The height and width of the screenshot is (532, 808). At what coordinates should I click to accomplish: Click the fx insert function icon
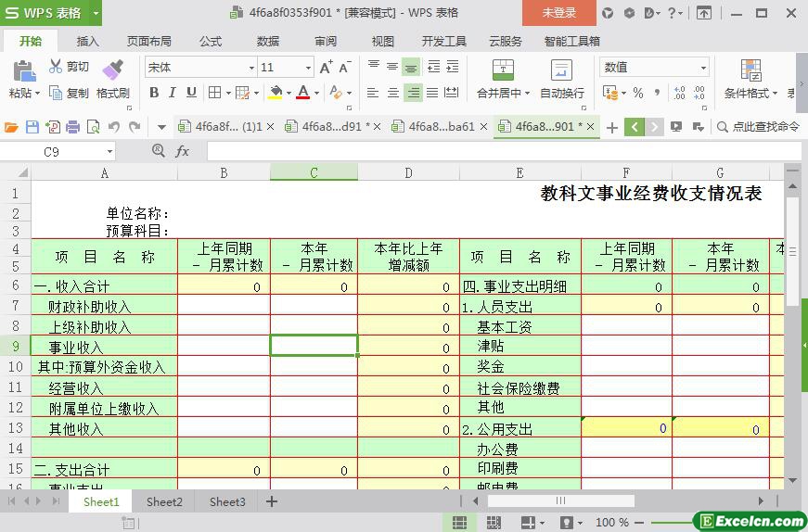click(x=183, y=151)
